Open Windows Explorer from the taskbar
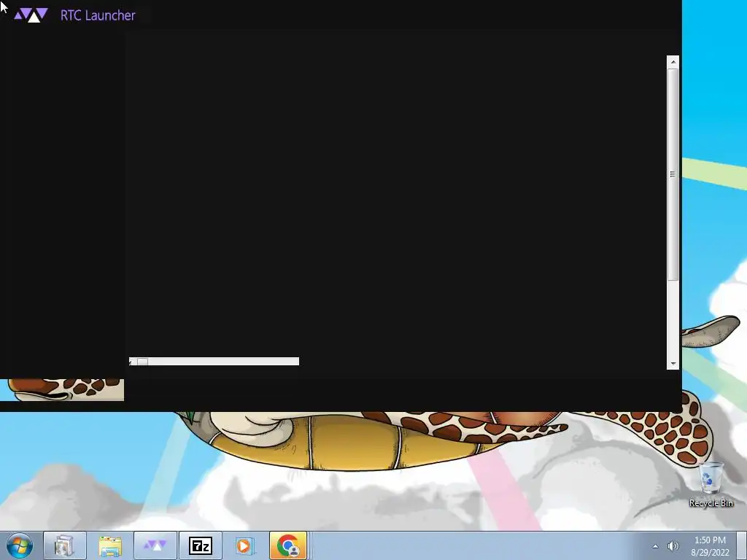The width and height of the screenshot is (747, 560). tap(110, 545)
